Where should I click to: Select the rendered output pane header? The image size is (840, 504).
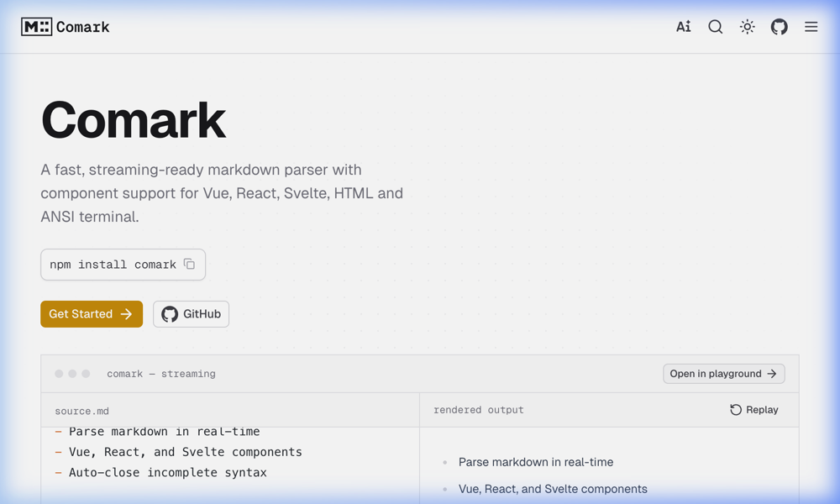click(479, 410)
